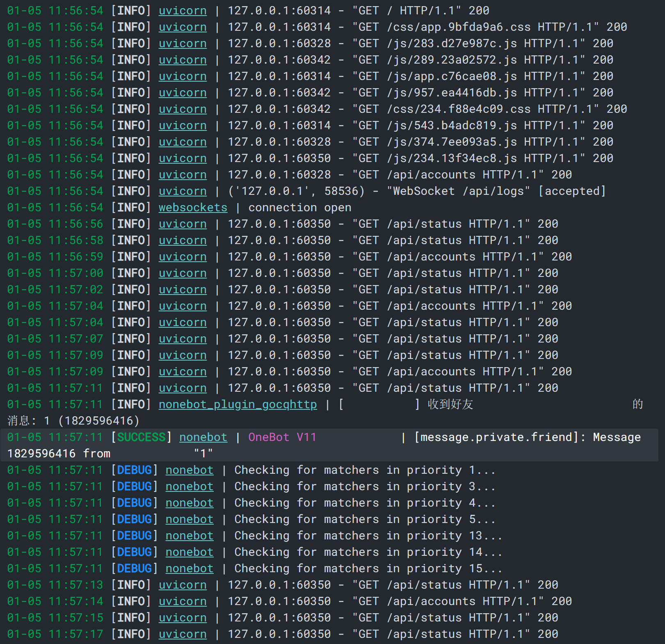The height and width of the screenshot is (644, 665).
Task: Click the pink "OneBot V11" text
Action: [x=282, y=437]
